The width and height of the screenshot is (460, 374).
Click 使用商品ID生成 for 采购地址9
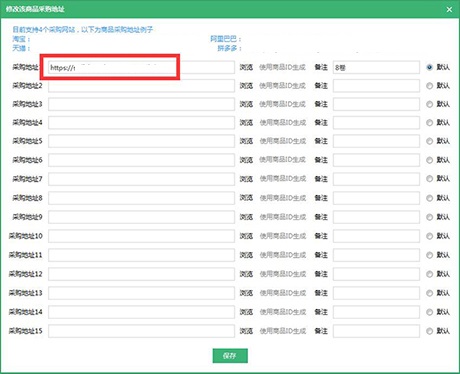pyautogui.click(x=282, y=217)
